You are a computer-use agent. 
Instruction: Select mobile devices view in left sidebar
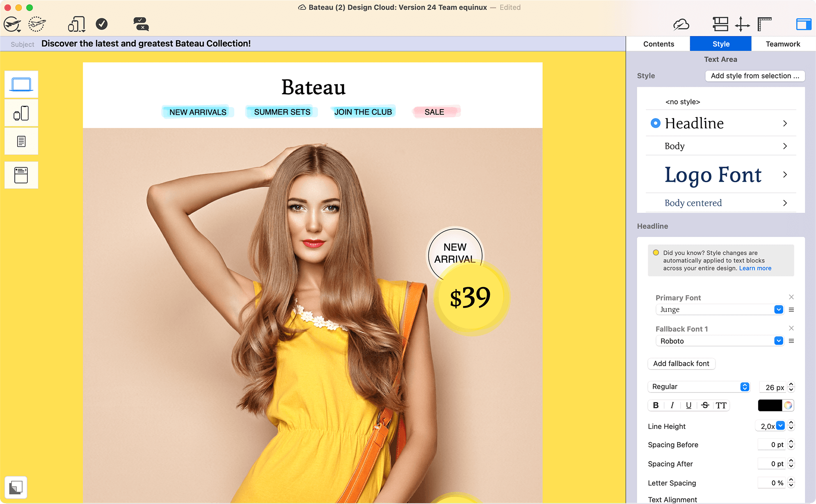(x=21, y=113)
